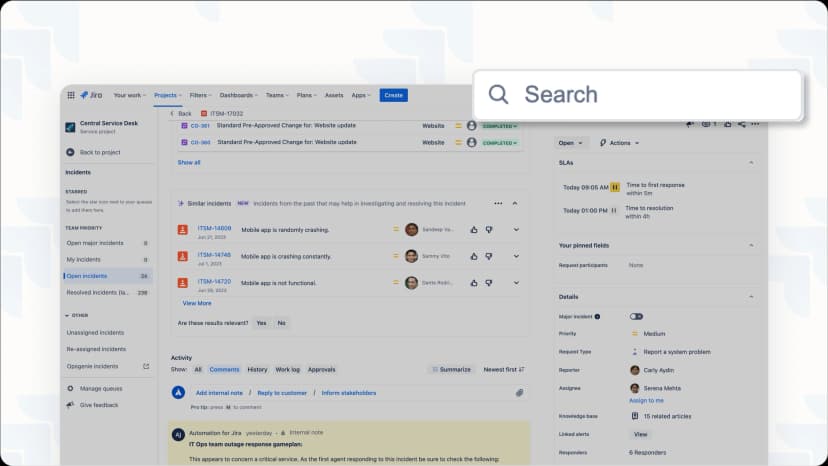Image resolution: width=828 pixels, height=466 pixels.
Task: Click the Create button
Action: (393, 95)
